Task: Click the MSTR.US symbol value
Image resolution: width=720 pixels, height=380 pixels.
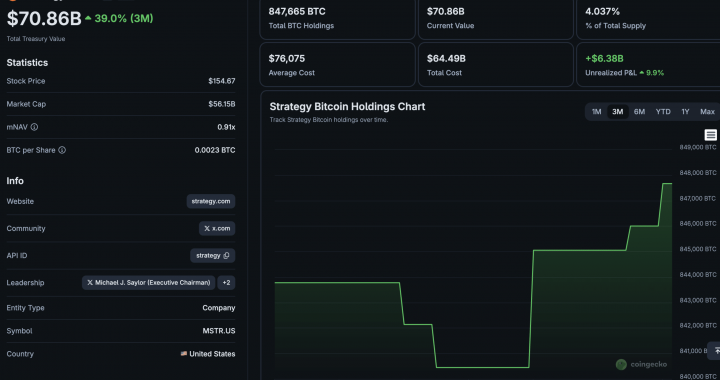Action: [x=219, y=331]
